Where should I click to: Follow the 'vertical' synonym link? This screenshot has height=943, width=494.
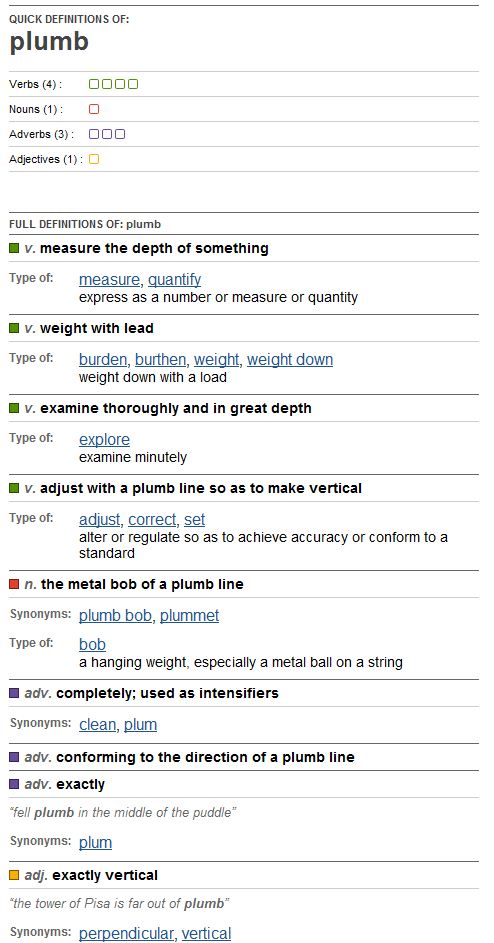coord(206,934)
